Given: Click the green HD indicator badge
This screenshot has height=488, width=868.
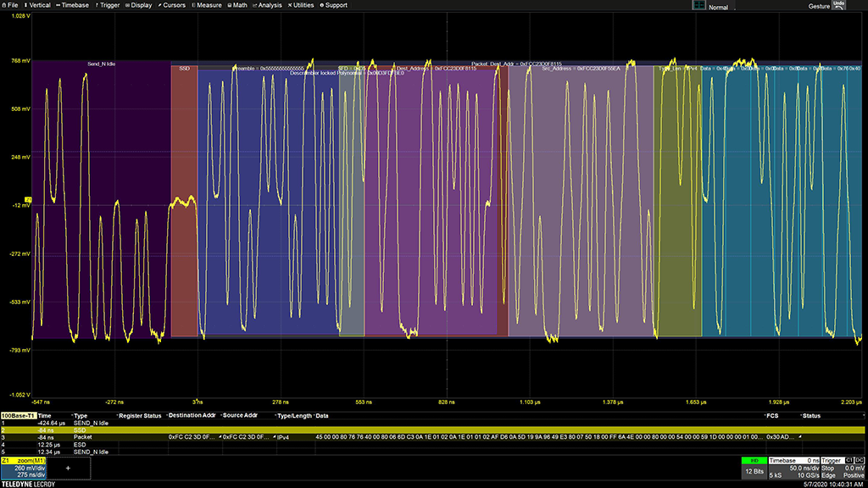Looking at the screenshot, I should tap(754, 460).
